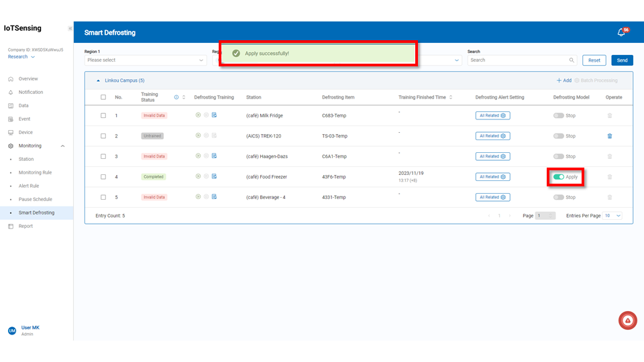Open Alert Rule in sidebar
This screenshot has height=362, width=644.
29,186
